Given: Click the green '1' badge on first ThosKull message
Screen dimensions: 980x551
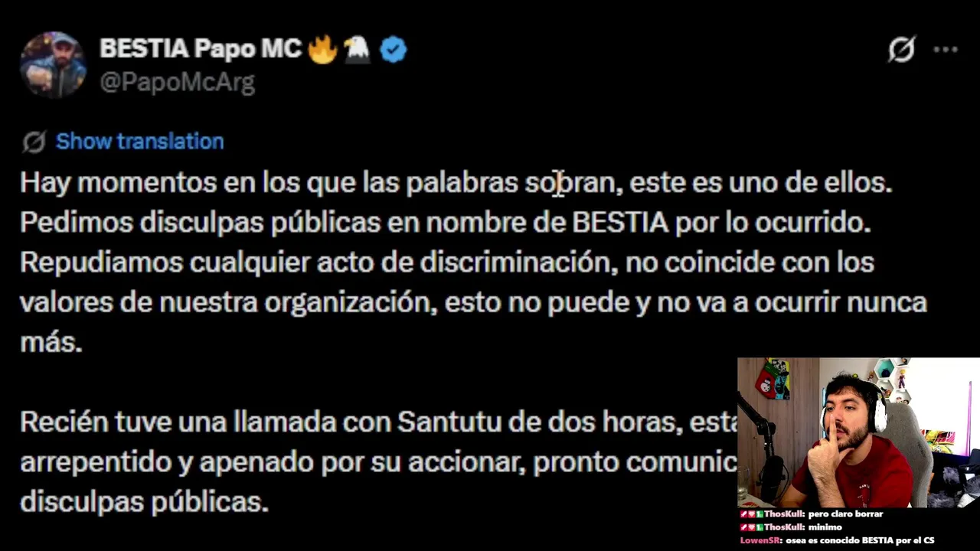Looking at the screenshot, I should 759,514.
